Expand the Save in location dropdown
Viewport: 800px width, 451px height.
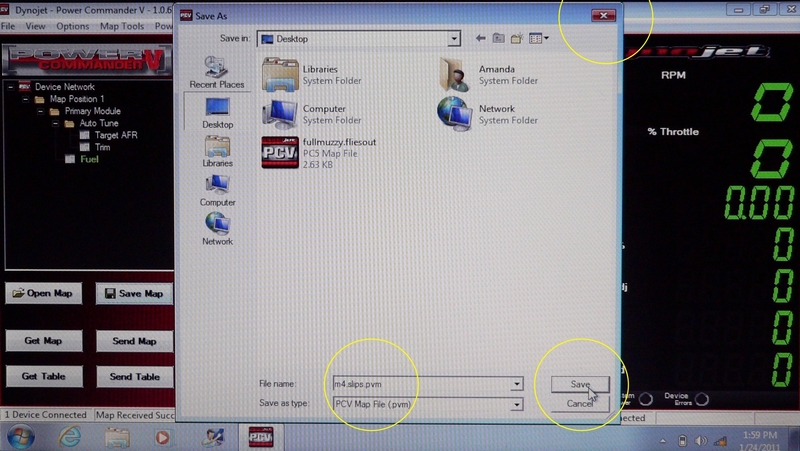(x=453, y=38)
